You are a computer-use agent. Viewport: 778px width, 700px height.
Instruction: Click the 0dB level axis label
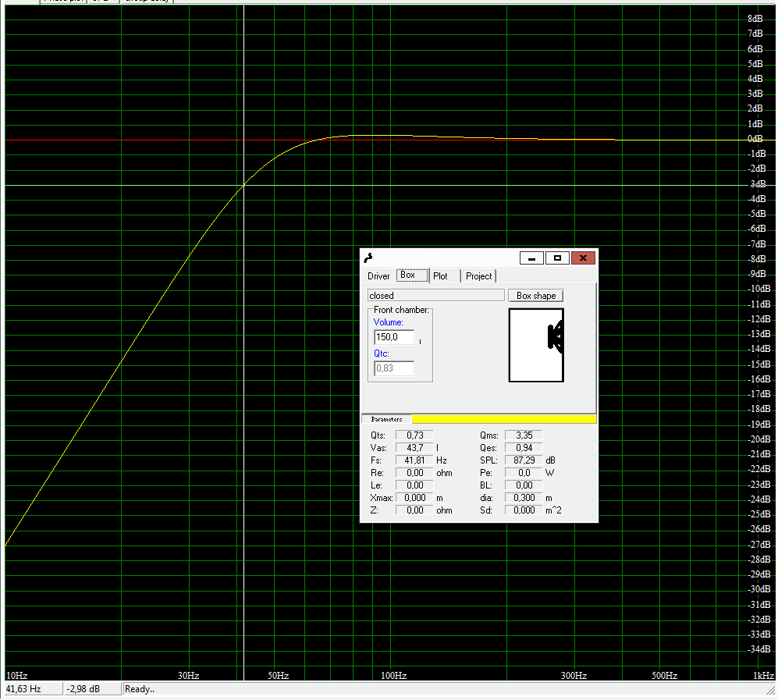click(755, 139)
